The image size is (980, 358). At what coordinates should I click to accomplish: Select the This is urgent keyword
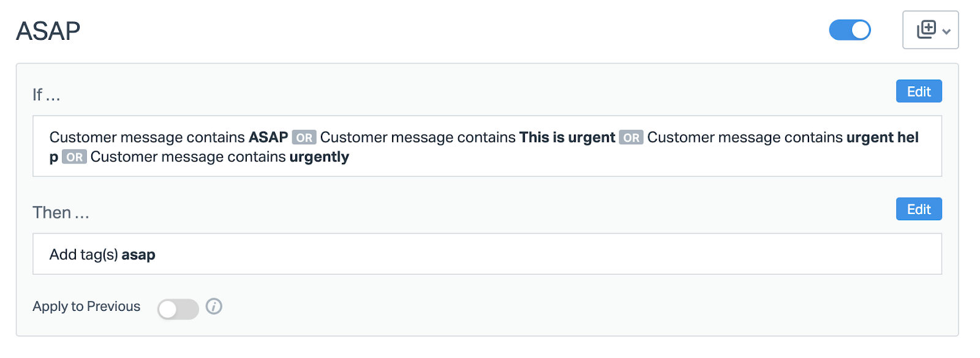pos(567,137)
